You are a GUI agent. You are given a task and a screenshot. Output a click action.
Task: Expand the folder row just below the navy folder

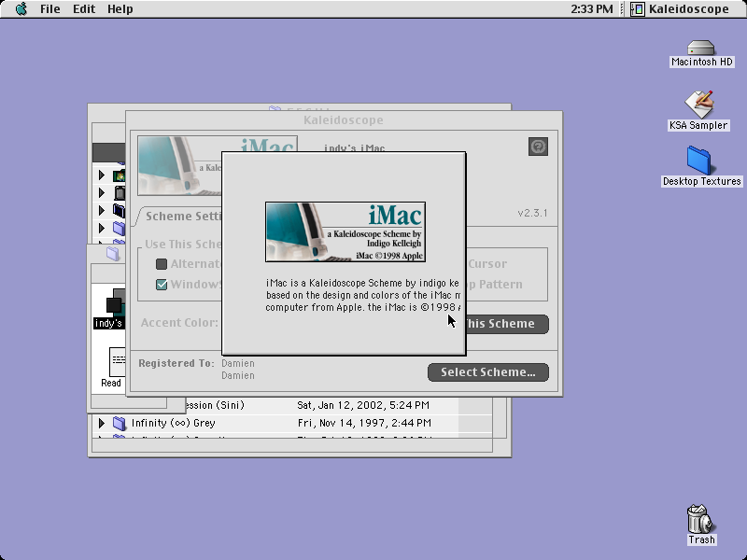tap(101, 228)
